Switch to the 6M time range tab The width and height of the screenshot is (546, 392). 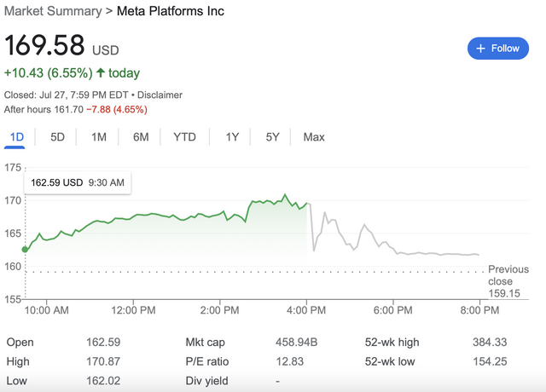click(141, 137)
